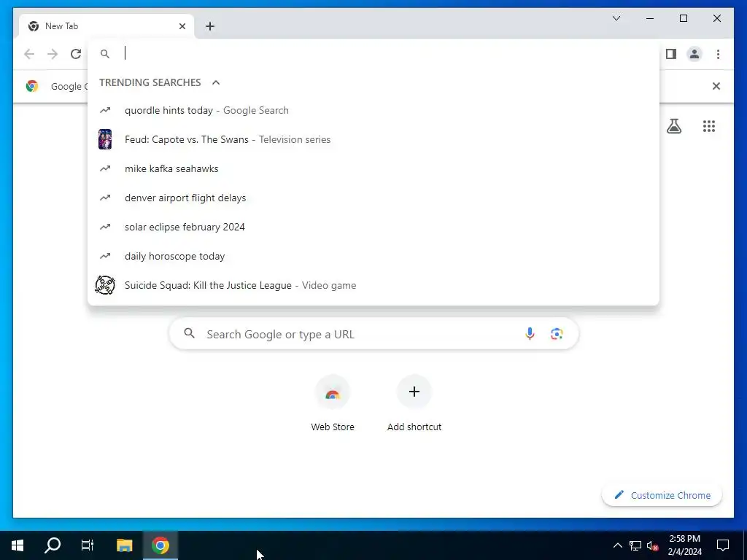Collapse the Trending Searches section
The width and height of the screenshot is (747, 560).
click(216, 82)
